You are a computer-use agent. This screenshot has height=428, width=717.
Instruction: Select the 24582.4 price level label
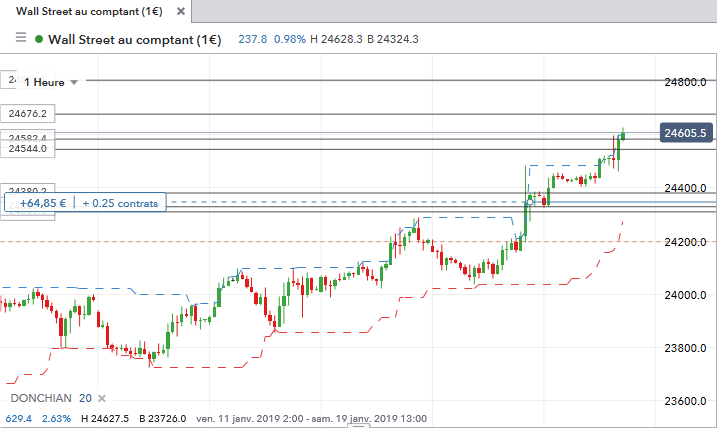point(28,137)
